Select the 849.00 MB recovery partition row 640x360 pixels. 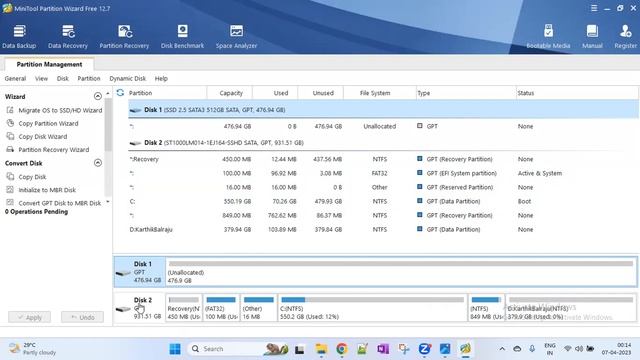(x=383, y=215)
